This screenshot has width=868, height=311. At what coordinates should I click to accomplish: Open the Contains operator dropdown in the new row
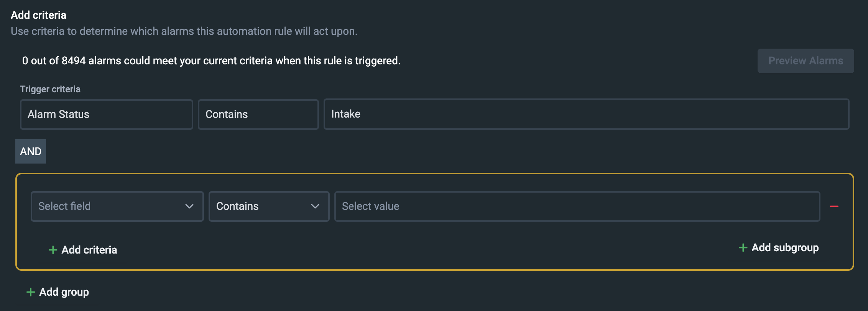(268, 206)
